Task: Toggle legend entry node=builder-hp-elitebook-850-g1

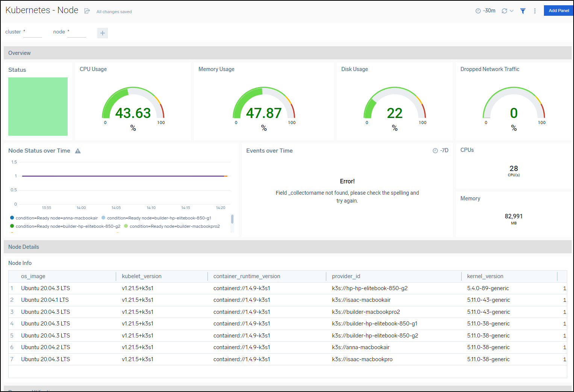Action: click(x=156, y=218)
